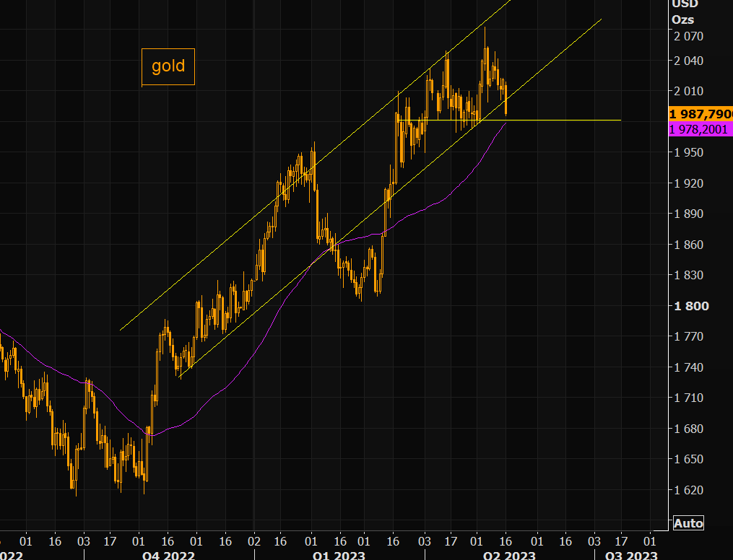Viewport: 733px width, 560px height.
Task: Click the 1 860 price axis label
Action: 688,245
